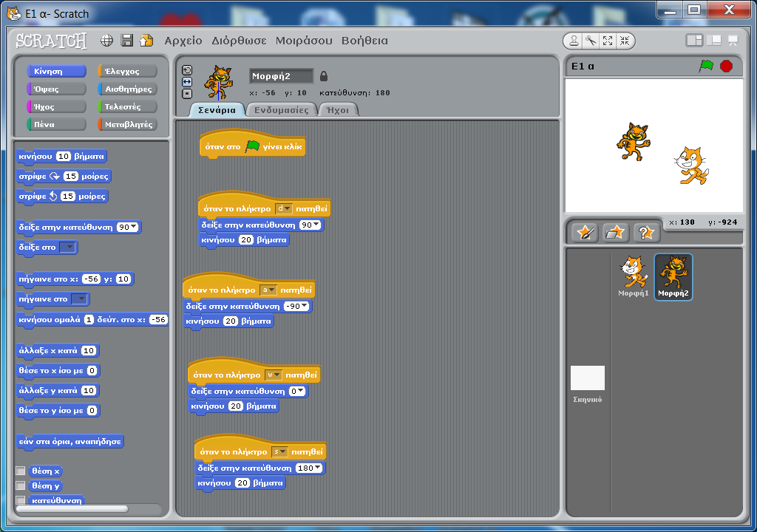Select the Μορφή2 sprite thumbnail
Image resolution: width=757 pixels, height=532 pixels.
673,276
